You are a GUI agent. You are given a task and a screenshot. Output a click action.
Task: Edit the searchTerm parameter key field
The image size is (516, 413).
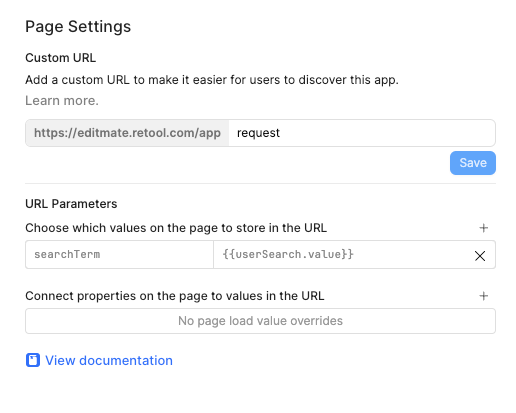point(119,254)
